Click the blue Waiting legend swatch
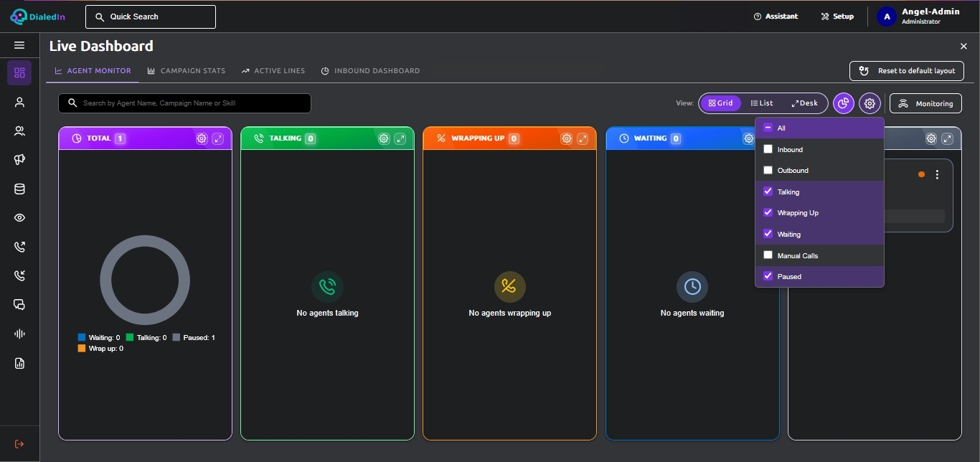 pos(82,337)
